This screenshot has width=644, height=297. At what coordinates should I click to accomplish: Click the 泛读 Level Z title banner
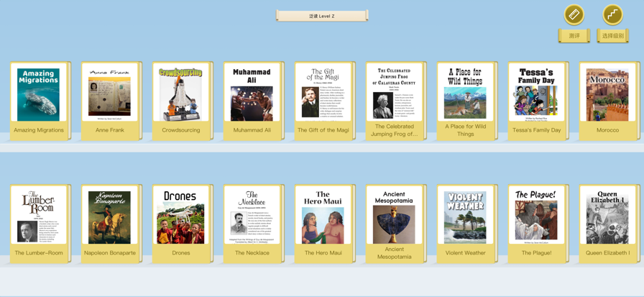point(322,16)
